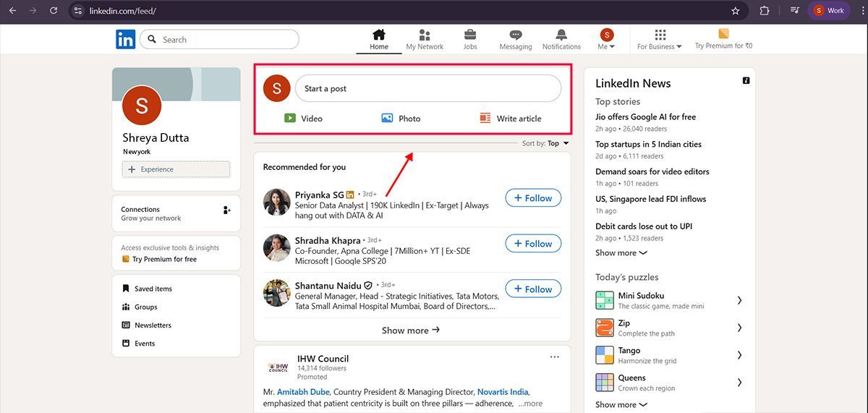Screen dimensions: 868x413
Task: Open Priyanka SG profile picture
Action: [x=277, y=203]
